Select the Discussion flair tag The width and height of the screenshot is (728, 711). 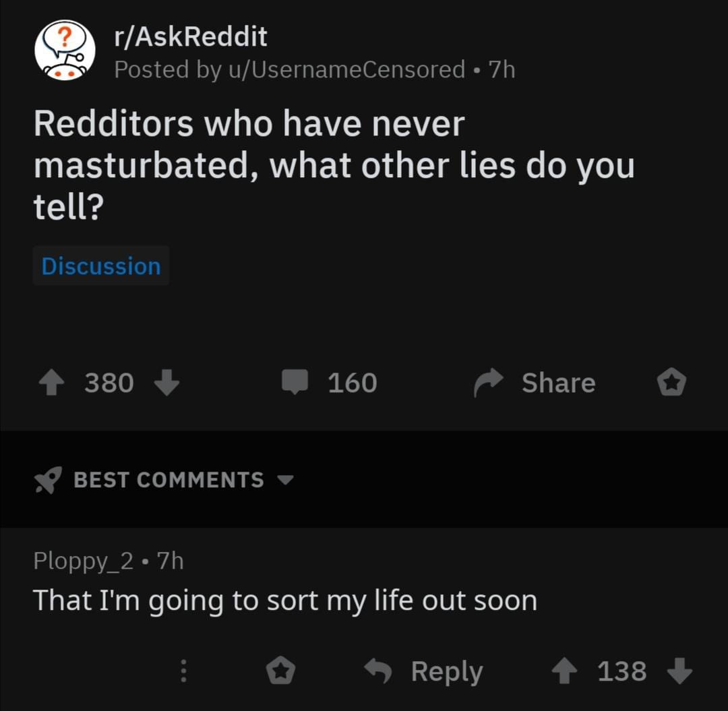(x=101, y=266)
